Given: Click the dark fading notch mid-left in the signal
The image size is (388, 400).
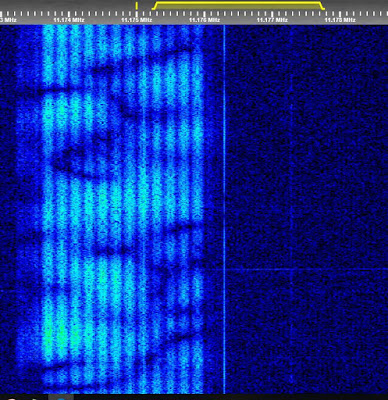Looking at the screenshot, I should (x=76, y=159).
